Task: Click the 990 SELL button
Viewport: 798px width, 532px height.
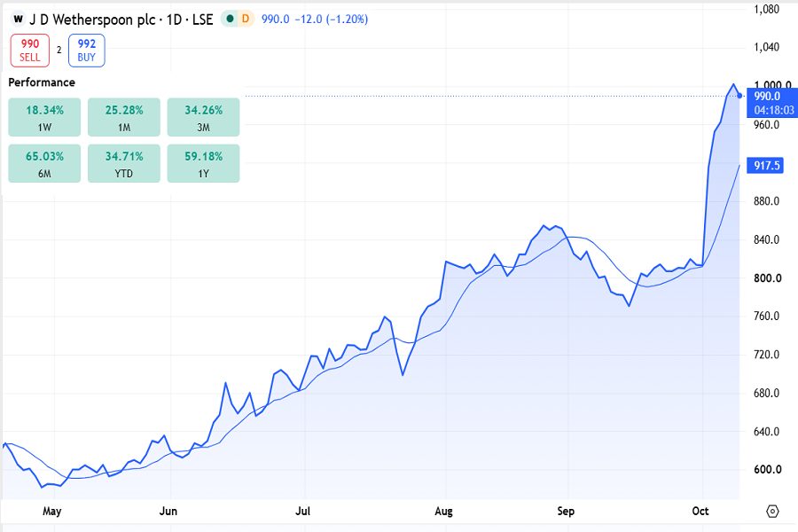Action: pos(30,51)
